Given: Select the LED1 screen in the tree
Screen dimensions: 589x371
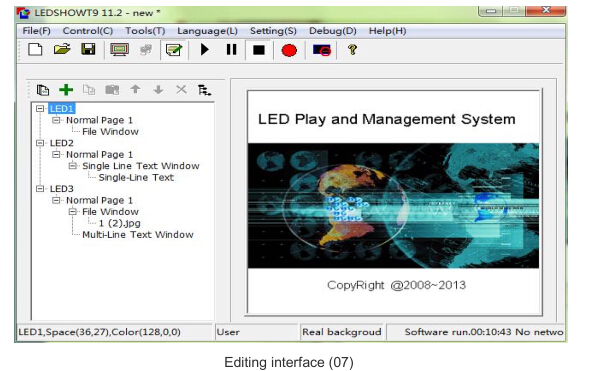Looking at the screenshot, I should point(62,109).
